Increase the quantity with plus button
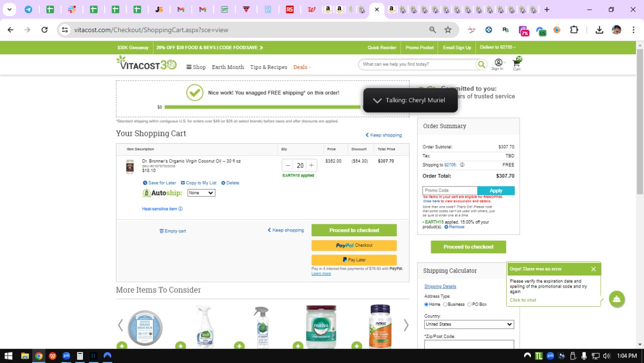Viewport: 644px width, 363px height. click(311, 165)
